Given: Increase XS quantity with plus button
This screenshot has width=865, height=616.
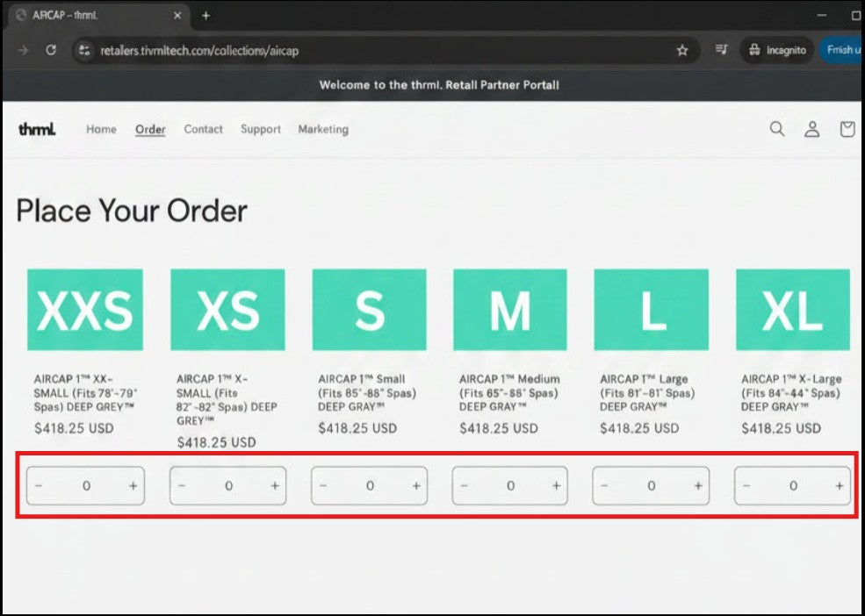Looking at the screenshot, I should tap(275, 486).
